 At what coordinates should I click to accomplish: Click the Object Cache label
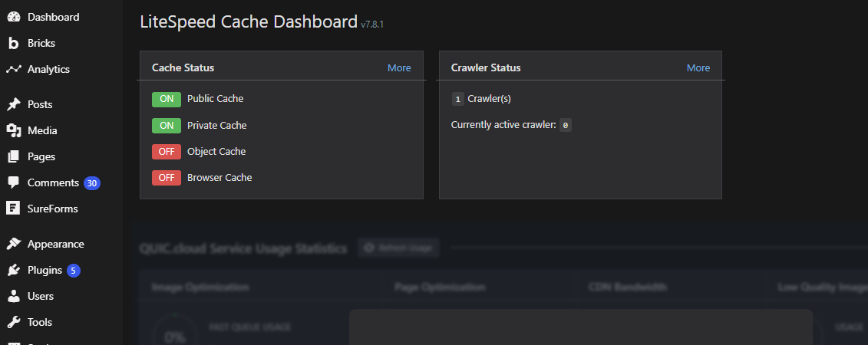click(216, 151)
